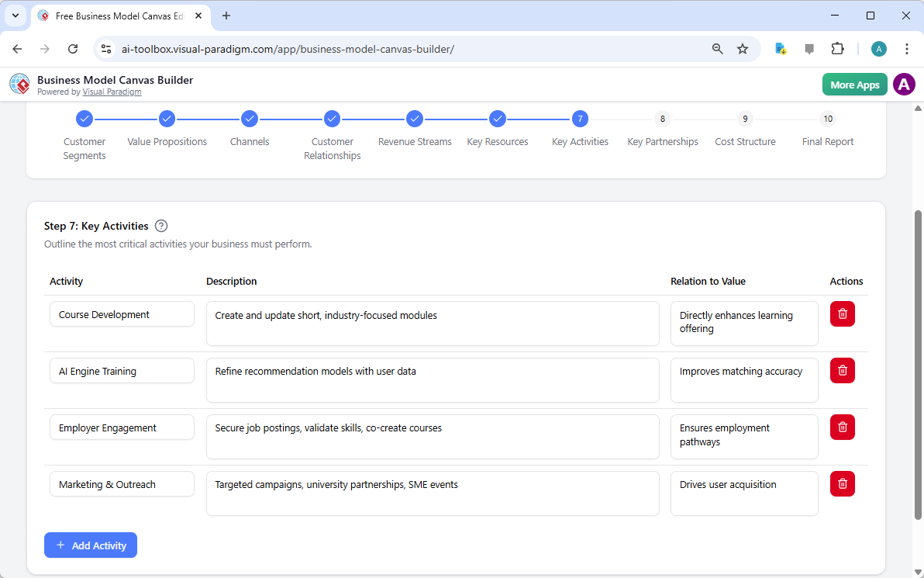The image size is (924, 578).
Task: Click the zoom icon in the address bar
Action: click(x=717, y=48)
